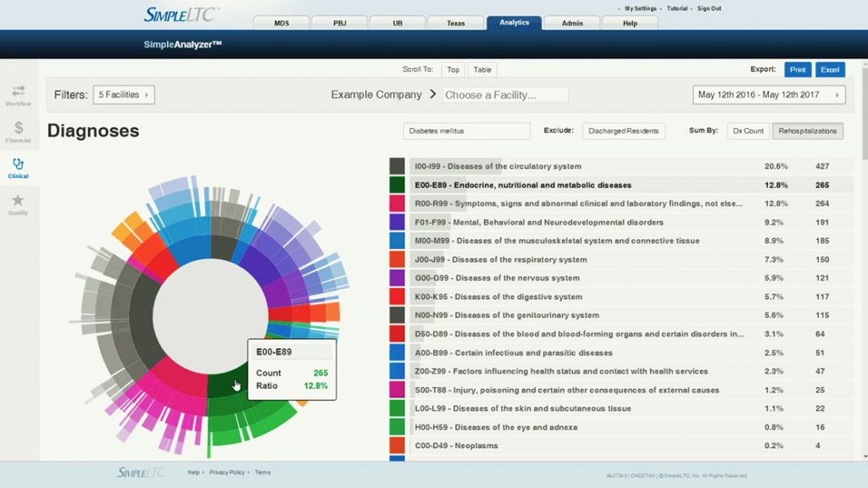868x488 pixels.
Task: Open the date range picker dropdown
Action: pos(769,95)
